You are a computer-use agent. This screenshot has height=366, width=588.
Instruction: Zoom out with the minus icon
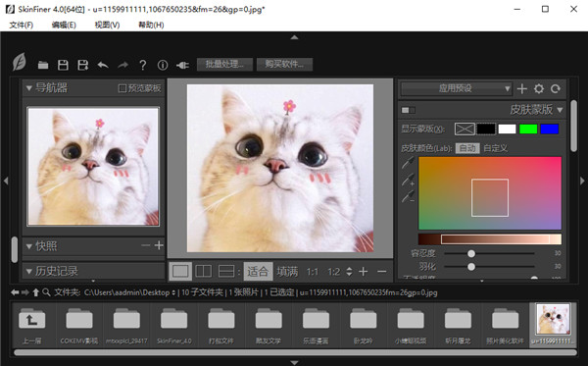(x=382, y=271)
